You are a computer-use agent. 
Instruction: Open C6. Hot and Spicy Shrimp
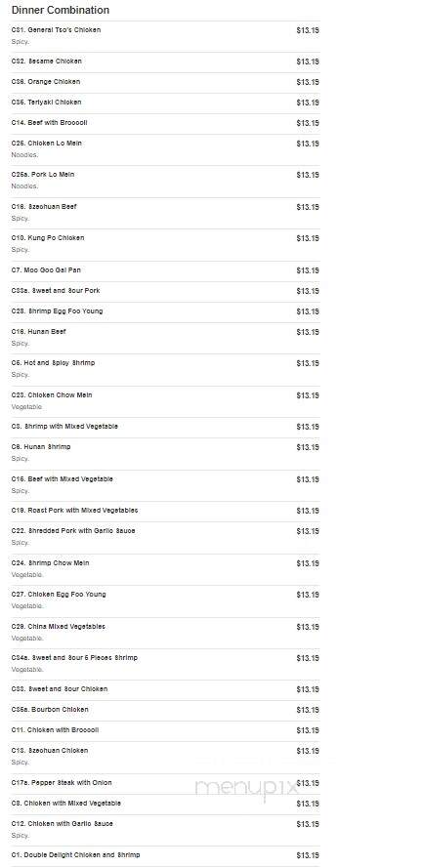coord(166,370)
